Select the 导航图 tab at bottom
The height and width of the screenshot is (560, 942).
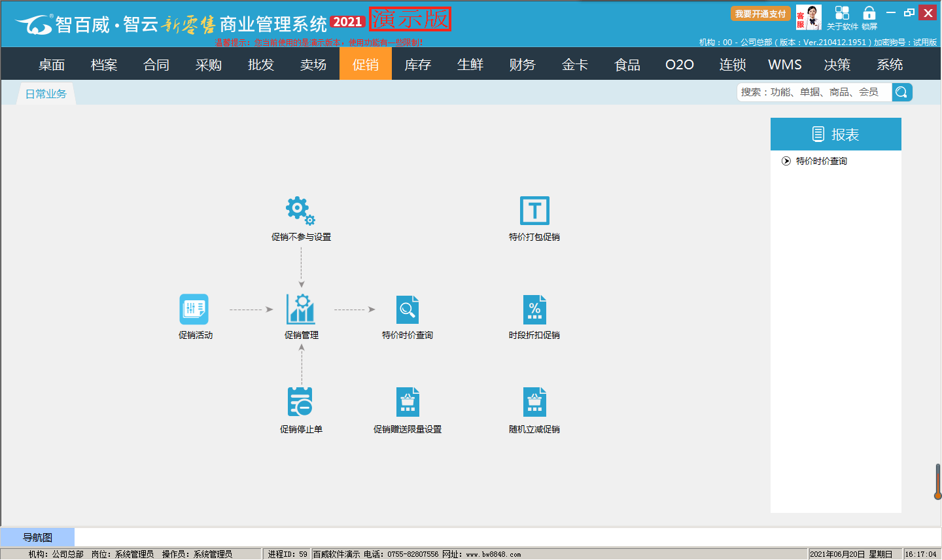37,538
